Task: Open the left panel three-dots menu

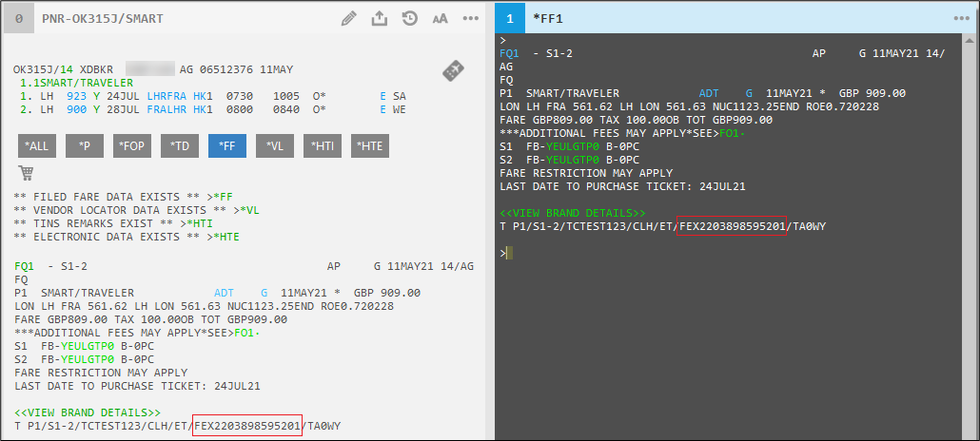Action: 470,18
